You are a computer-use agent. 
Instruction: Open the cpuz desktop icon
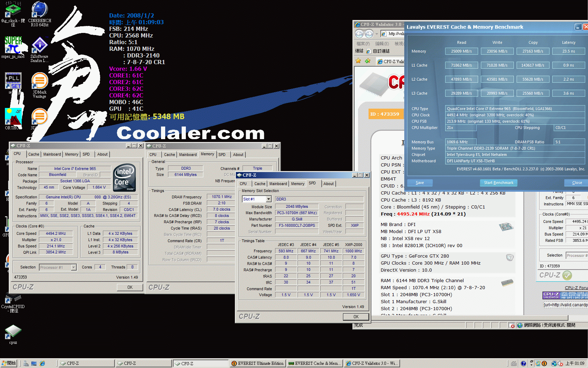(x=13, y=334)
